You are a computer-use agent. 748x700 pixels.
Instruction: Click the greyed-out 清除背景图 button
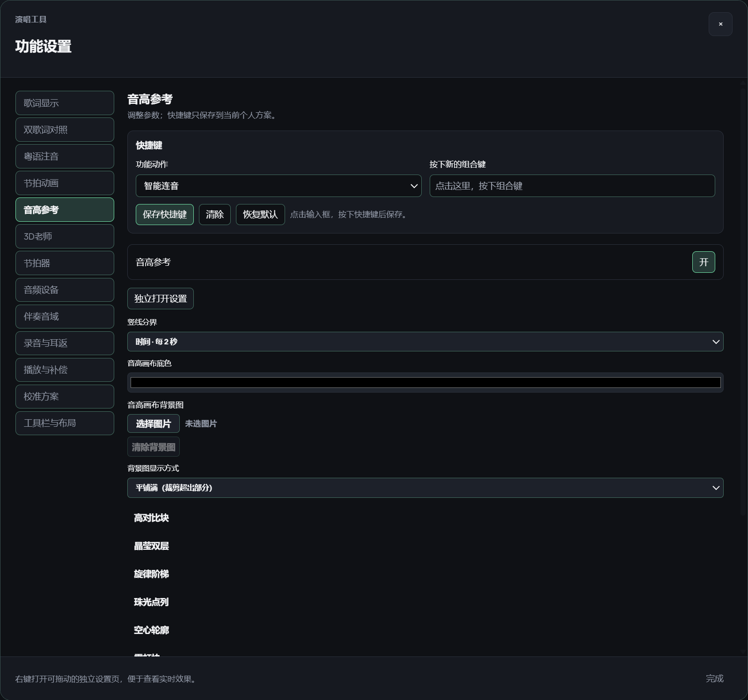point(154,447)
